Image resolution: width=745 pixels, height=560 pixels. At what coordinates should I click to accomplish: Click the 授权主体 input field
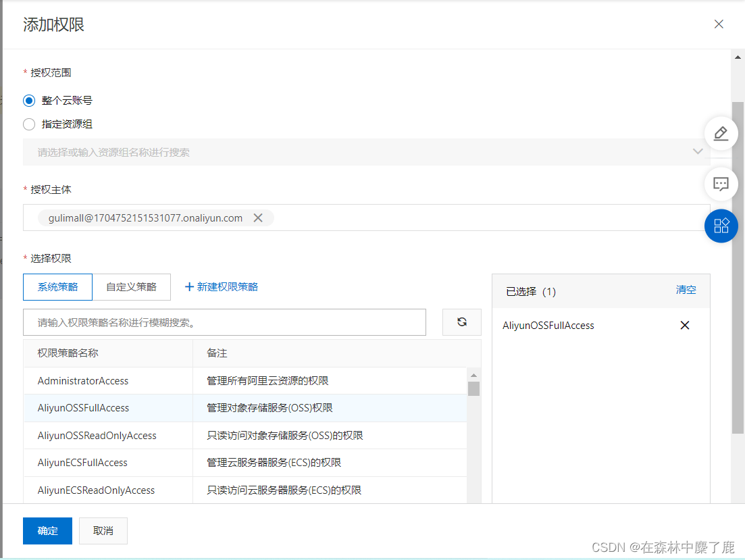(x=366, y=218)
